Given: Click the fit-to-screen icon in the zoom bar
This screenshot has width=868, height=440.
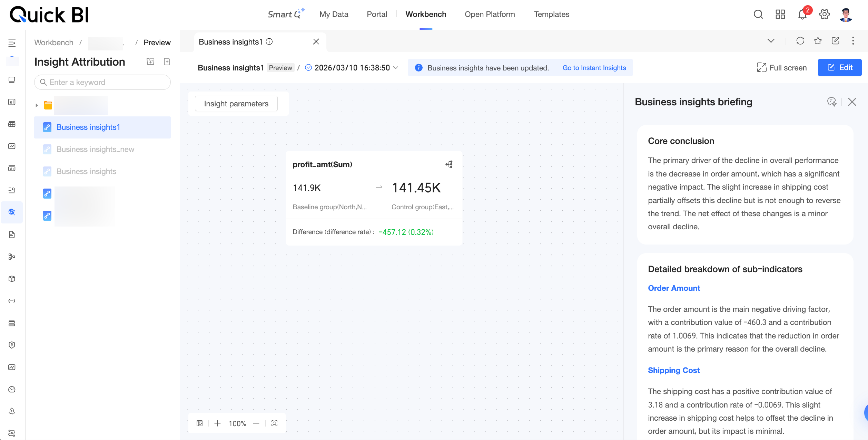Looking at the screenshot, I should point(274,423).
